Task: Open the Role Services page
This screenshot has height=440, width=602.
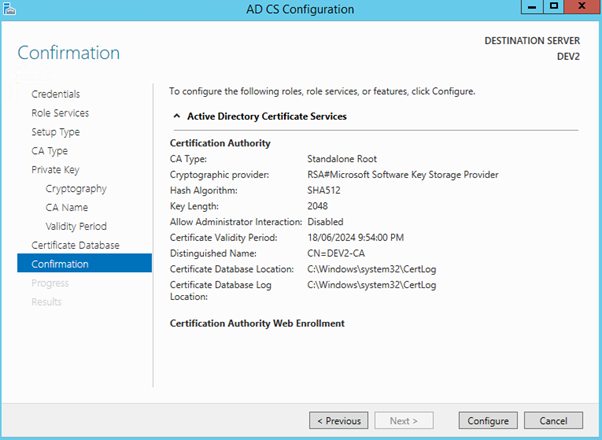Action: coord(59,113)
